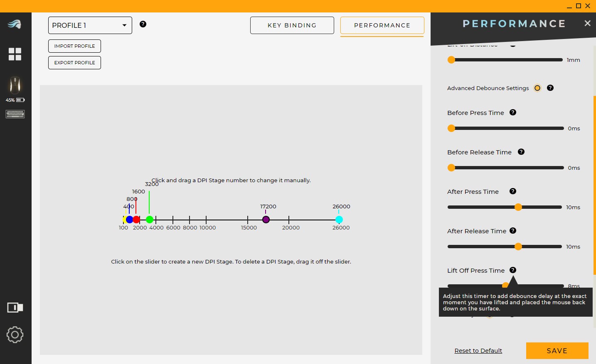
Task: Click help icon beside After Release Time
Action: 513,231
